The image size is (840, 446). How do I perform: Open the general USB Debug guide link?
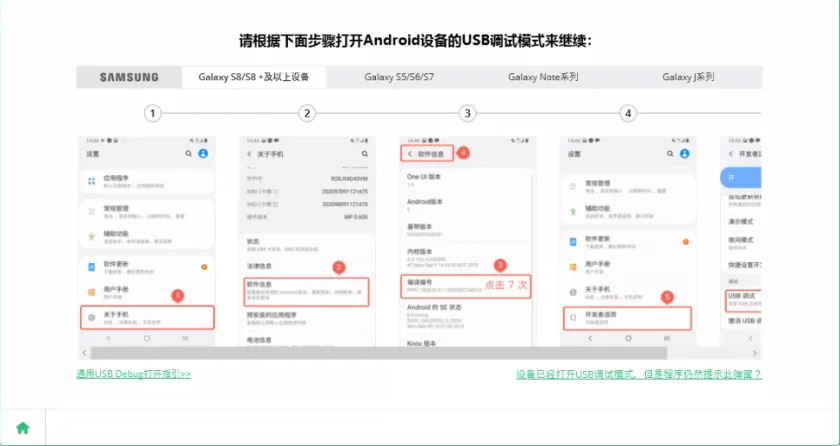tap(133, 374)
